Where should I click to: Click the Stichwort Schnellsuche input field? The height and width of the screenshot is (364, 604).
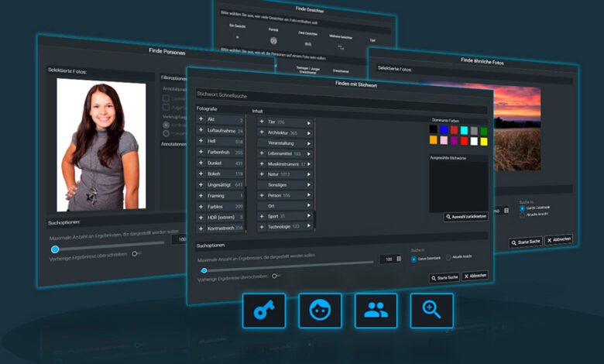click(x=342, y=99)
